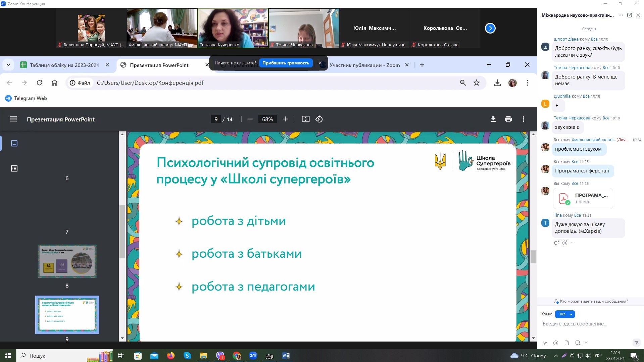Zoom in the PDF with plus button

285,119
